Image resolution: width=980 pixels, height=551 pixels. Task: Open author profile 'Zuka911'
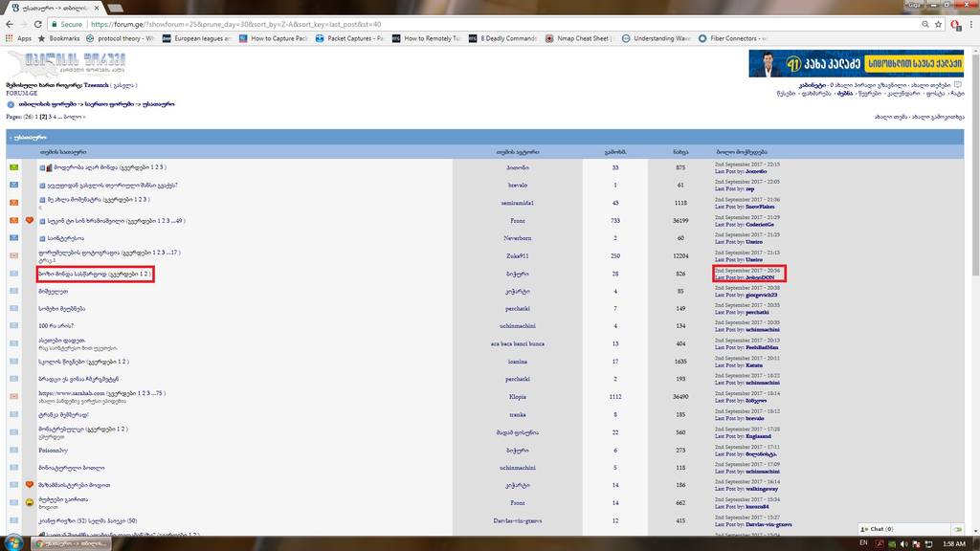(518, 255)
